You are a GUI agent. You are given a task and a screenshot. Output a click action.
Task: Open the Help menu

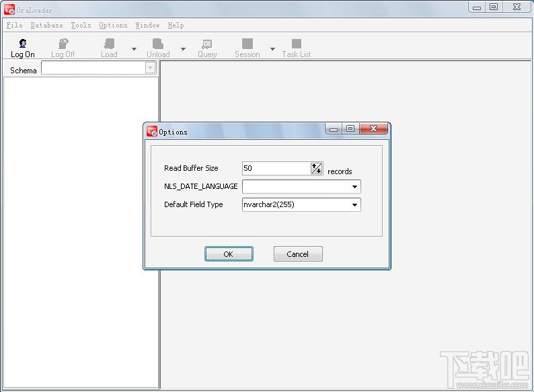click(x=176, y=25)
